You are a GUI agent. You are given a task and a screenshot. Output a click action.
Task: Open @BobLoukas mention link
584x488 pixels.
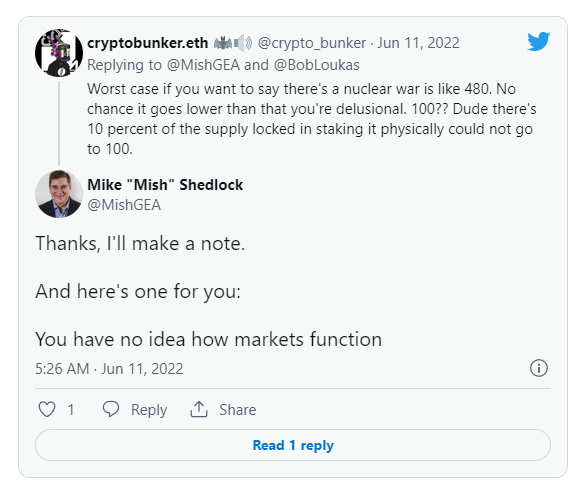tap(317, 65)
